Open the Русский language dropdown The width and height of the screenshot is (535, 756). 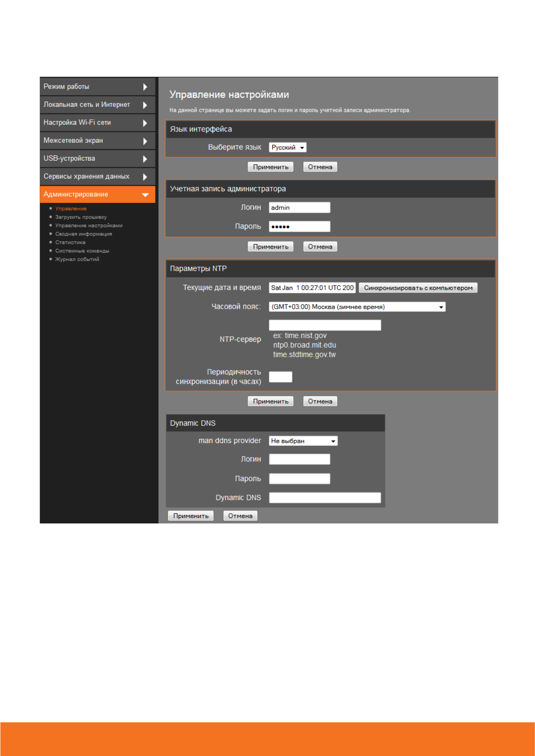tap(287, 148)
